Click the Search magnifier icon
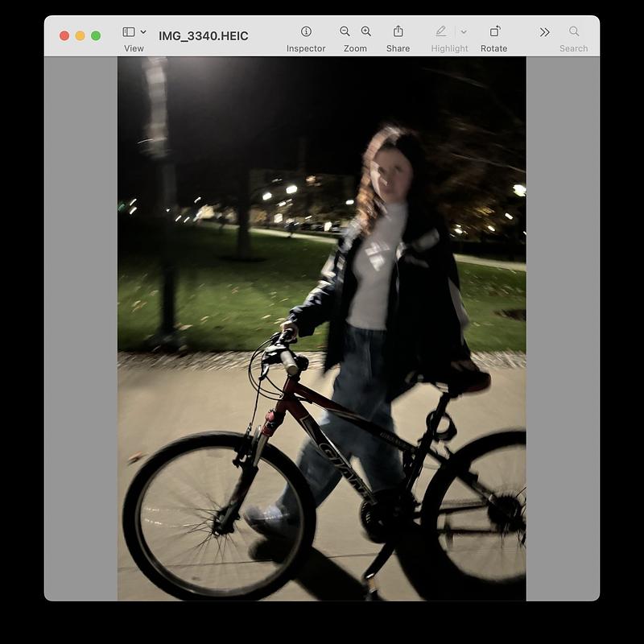 574,32
